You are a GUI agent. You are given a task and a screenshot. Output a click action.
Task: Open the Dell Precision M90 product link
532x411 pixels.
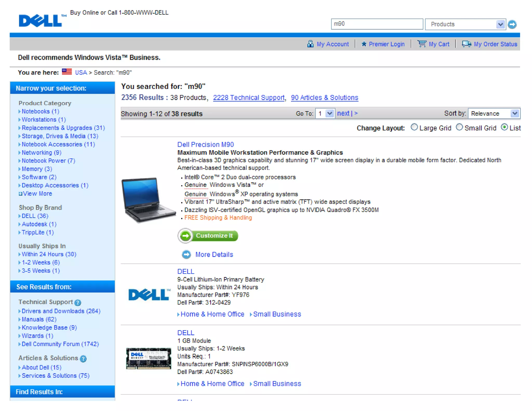point(205,144)
